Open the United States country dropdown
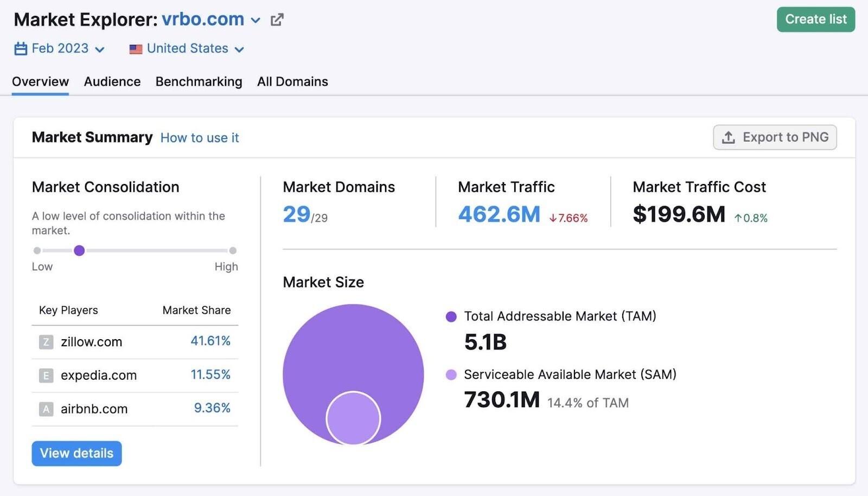The width and height of the screenshot is (868, 496). click(187, 49)
